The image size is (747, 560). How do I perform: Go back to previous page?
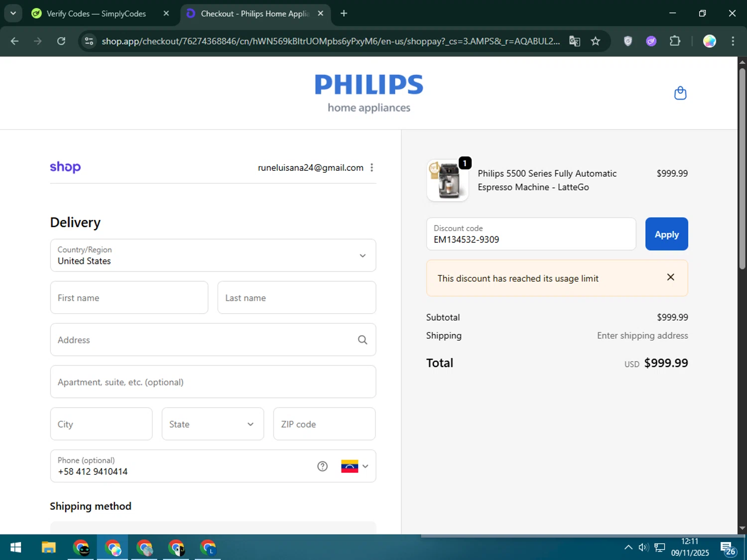14,41
